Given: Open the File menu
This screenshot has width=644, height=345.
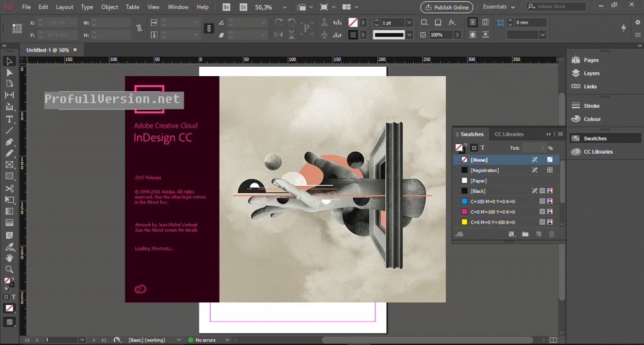Looking at the screenshot, I should pyautogui.click(x=26, y=7).
